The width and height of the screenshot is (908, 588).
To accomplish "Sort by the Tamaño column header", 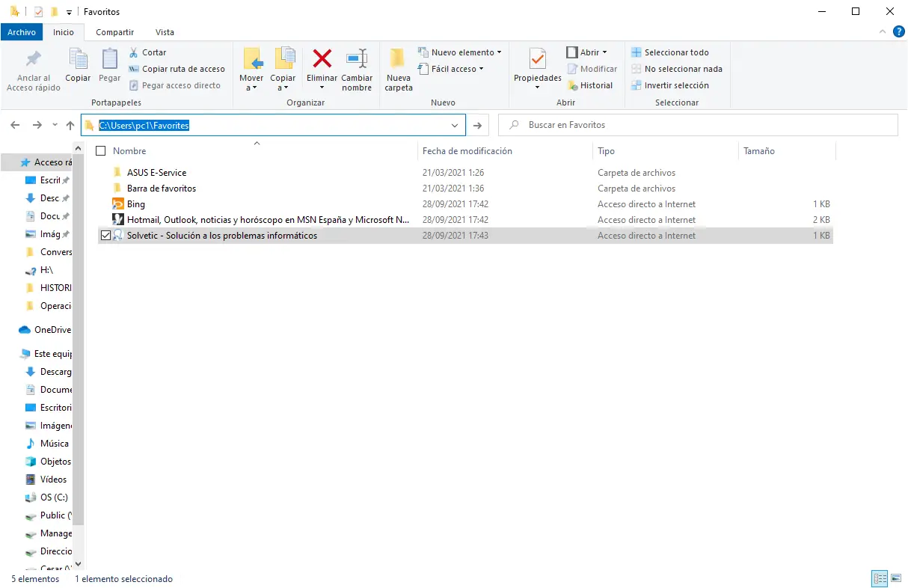I will 759,151.
